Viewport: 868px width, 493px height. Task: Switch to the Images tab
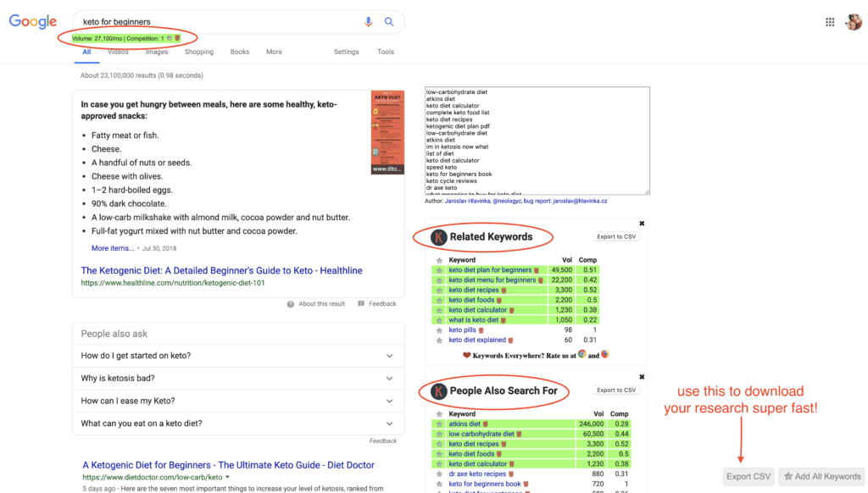coord(157,52)
